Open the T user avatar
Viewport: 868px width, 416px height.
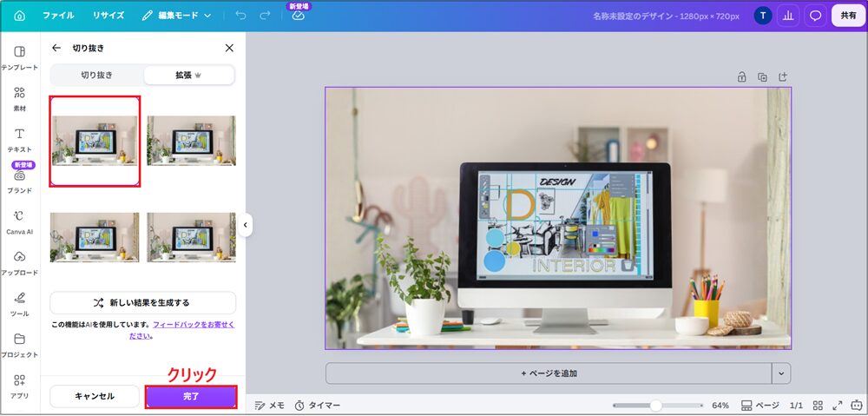tap(763, 16)
